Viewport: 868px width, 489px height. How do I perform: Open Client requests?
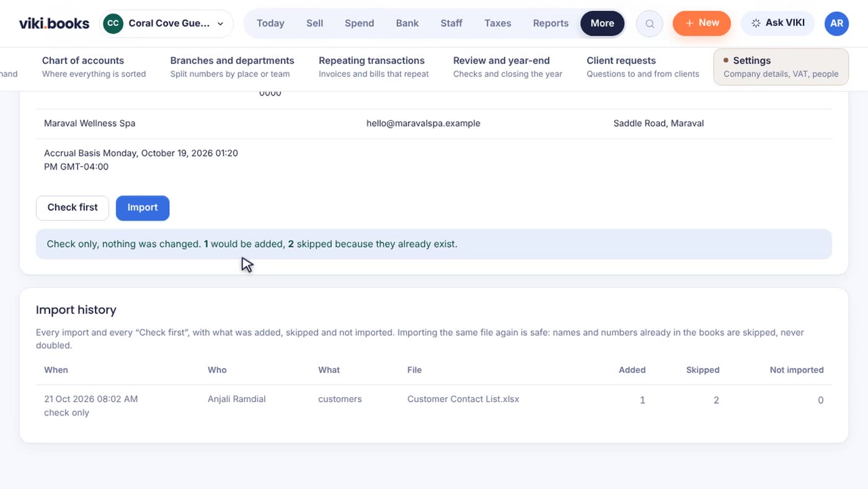[642, 67]
